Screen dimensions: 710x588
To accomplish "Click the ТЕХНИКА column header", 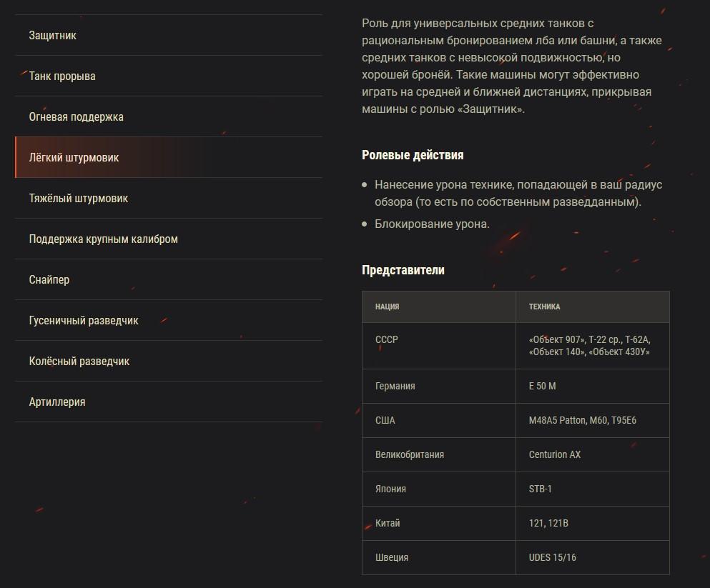I will (x=544, y=307).
